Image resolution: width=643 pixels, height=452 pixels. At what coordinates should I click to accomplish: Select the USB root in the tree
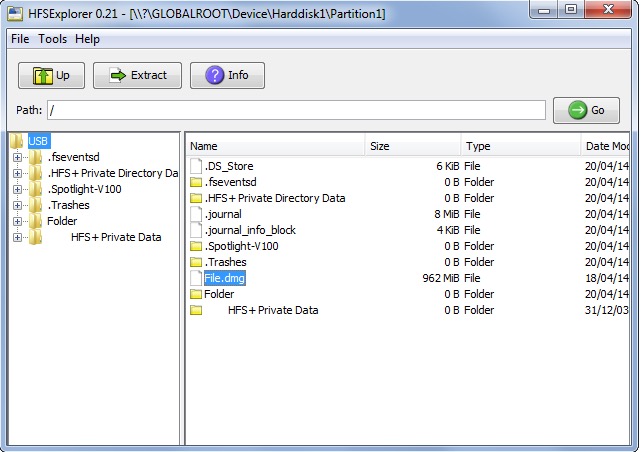(38, 141)
